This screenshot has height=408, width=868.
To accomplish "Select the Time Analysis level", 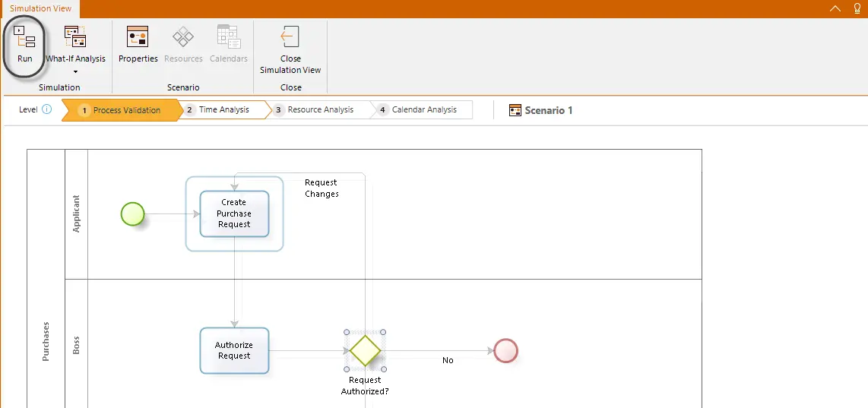I will 223,109.
